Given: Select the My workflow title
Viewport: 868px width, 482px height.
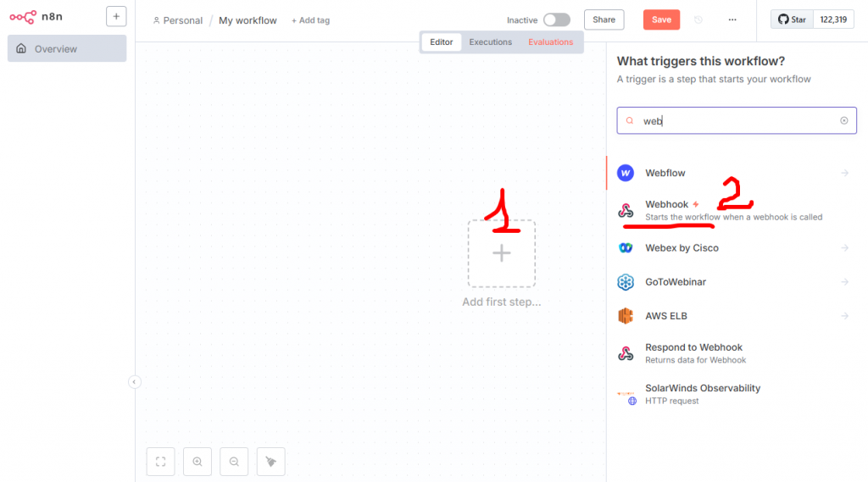Looking at the screenshot, I should (248, 20).
